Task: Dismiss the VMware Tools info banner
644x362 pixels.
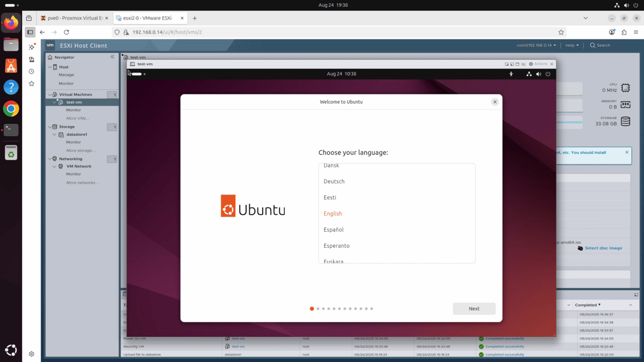Action: tap(627, 152)
